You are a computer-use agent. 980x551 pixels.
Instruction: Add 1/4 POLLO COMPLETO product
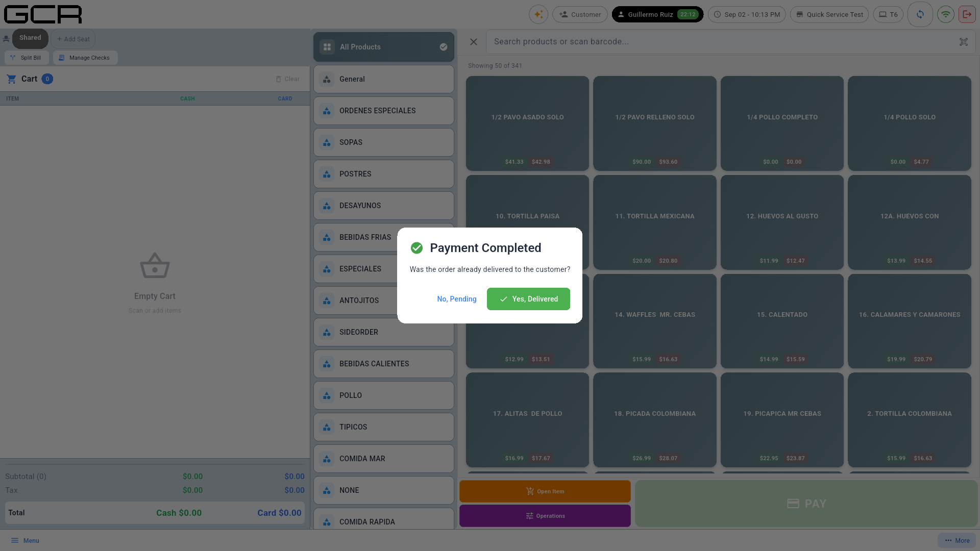[782, 123]
